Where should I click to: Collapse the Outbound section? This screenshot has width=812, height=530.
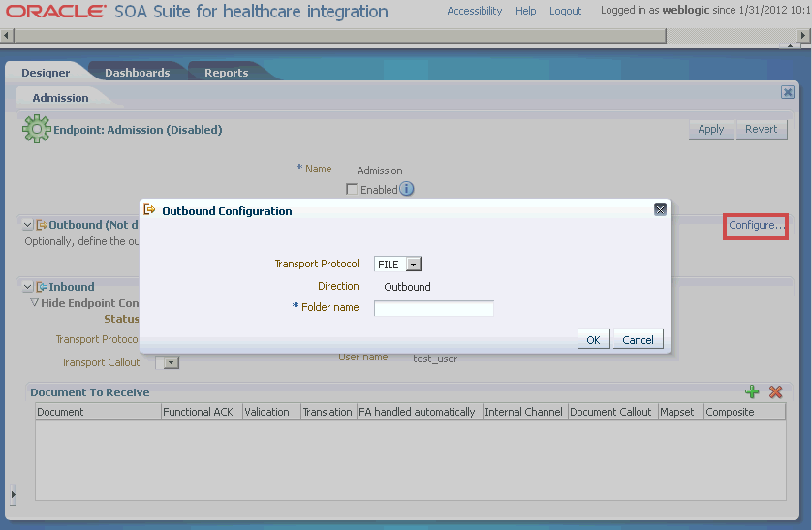28,225
